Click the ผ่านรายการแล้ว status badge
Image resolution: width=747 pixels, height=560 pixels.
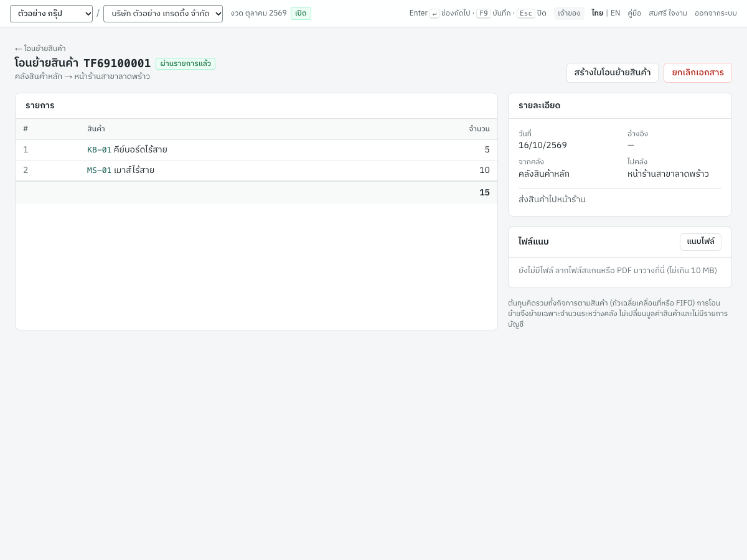[x=186, y=63]
